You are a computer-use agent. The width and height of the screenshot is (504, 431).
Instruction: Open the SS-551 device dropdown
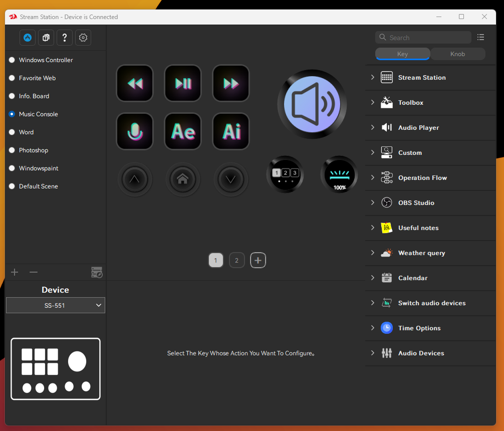(56, 305)
